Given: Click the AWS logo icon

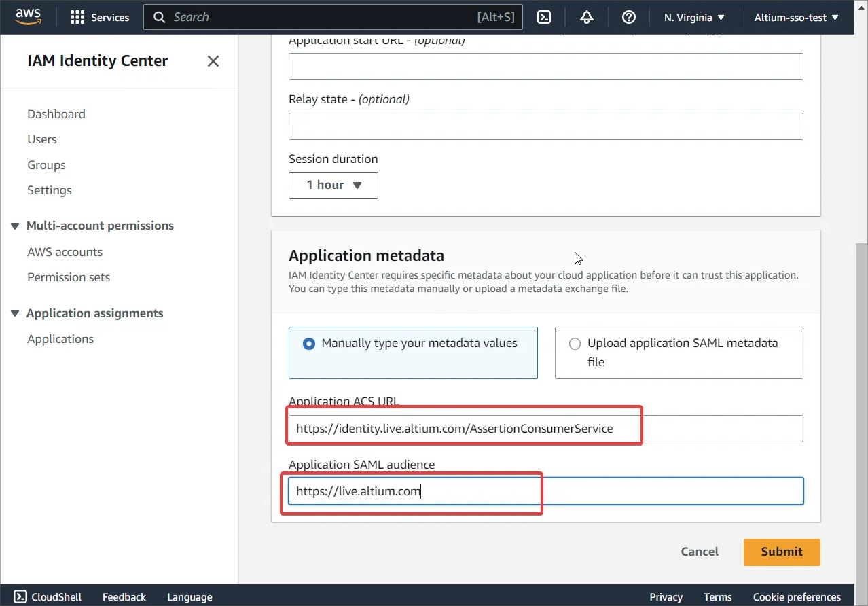Looking at the screenshot, I should [28, 17].
